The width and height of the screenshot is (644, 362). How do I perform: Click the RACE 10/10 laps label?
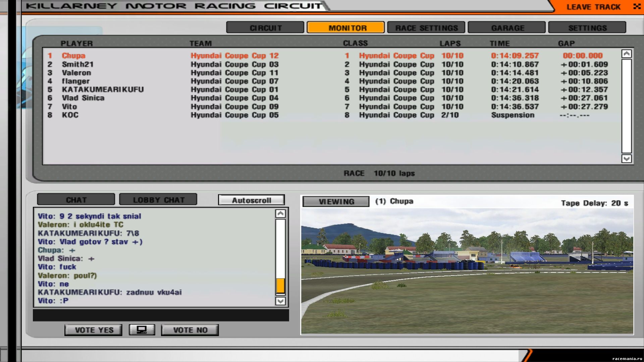coord(379,173)
